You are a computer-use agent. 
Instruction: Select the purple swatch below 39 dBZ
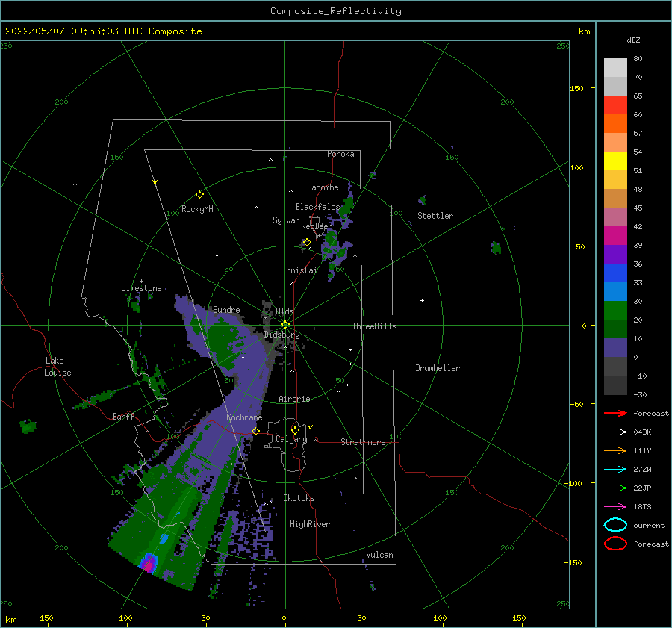pyautogui.click(x=615, y=254)
